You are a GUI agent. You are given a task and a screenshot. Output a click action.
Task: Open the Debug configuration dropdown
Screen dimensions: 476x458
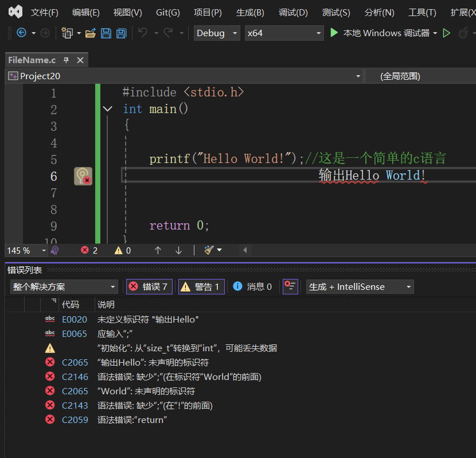217,33
